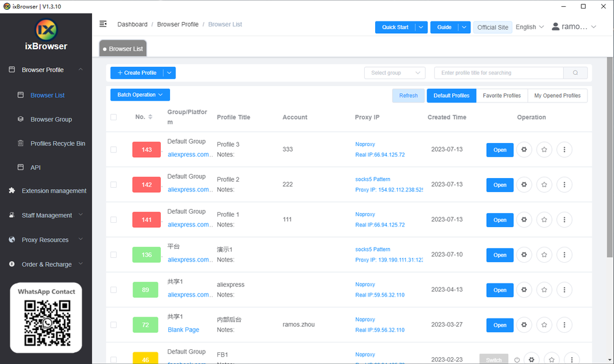Screen dimensions: 614x364
Task: Click the search magnifier icon
Action: (x=575, y=73)
